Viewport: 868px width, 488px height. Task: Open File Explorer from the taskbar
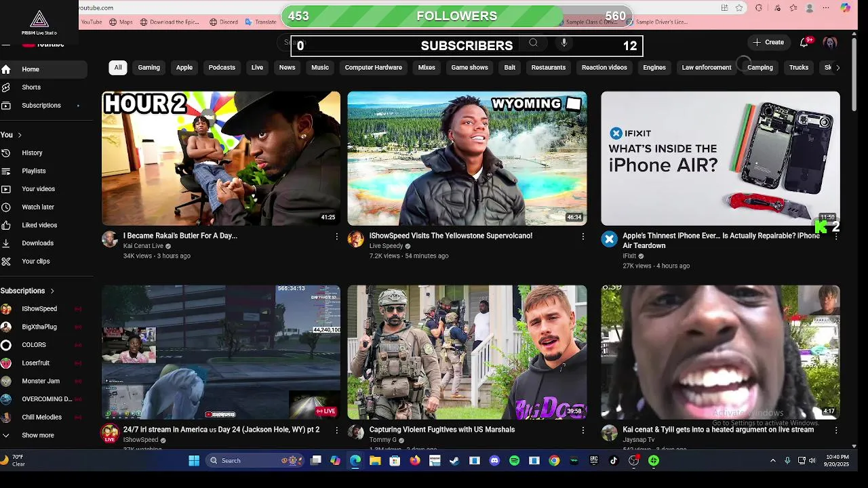click(x=374, y=461)
